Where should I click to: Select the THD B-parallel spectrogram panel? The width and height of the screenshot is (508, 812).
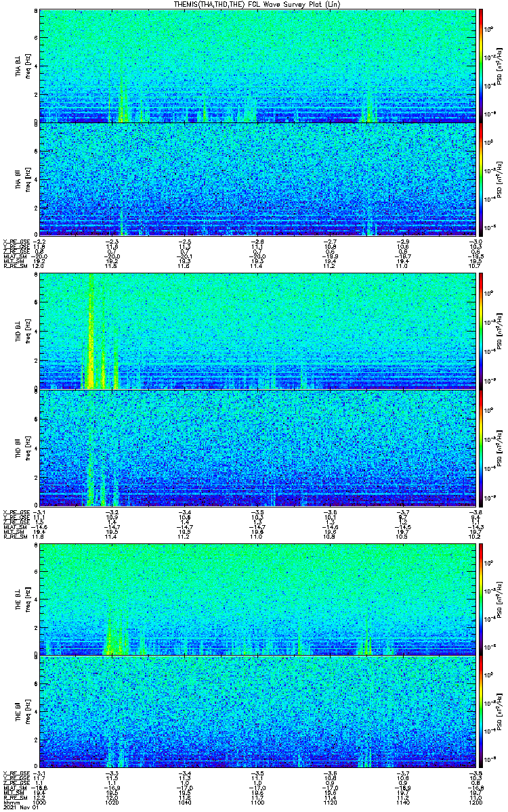pyautogui.click(x=259, y=448)
